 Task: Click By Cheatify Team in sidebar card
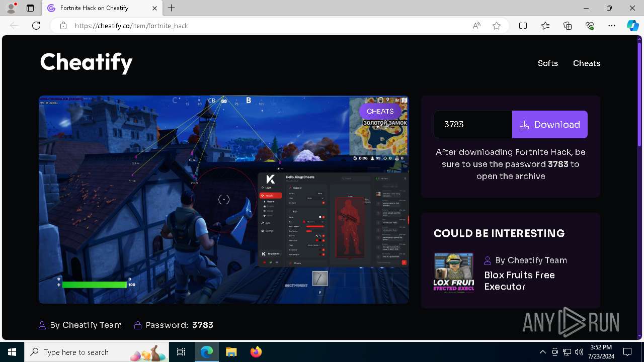(525, 260)
